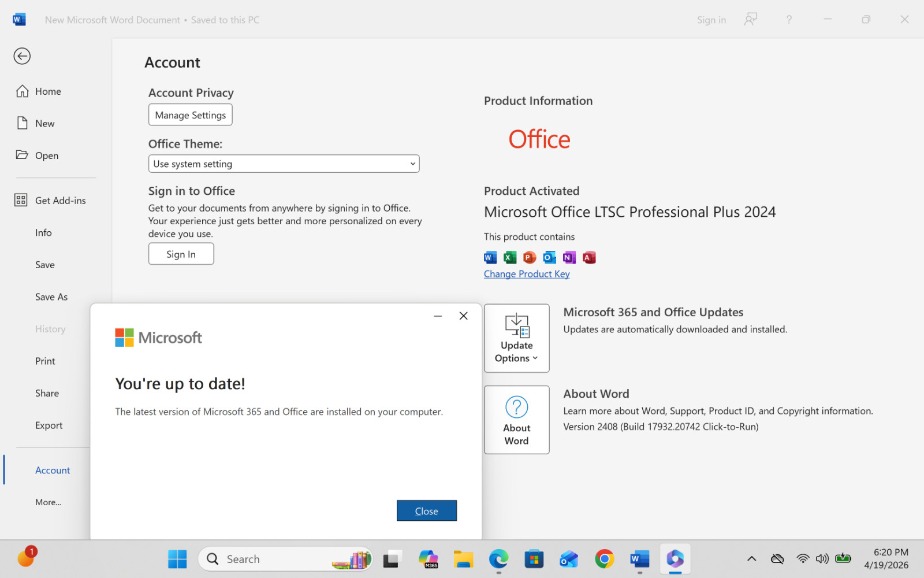This screenshot has width=924, height=578.
Task: Click the active Copilot taskbar icon
Action: (x=675, y=559)
